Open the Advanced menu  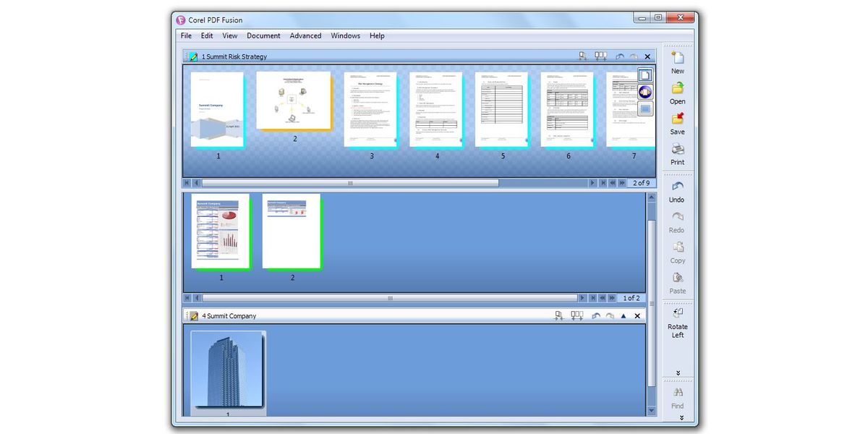coord(305,35)
